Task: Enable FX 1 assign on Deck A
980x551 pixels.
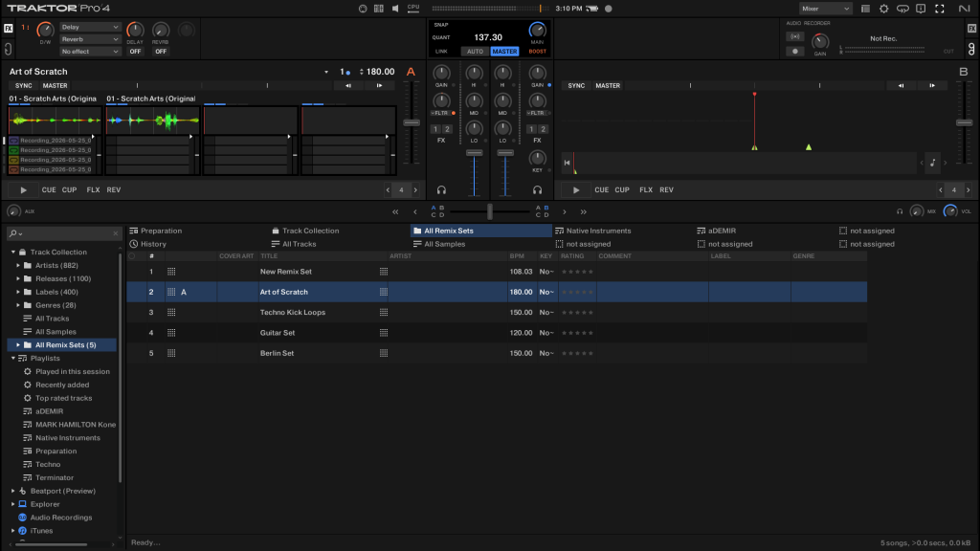Action: coord(435,129)
